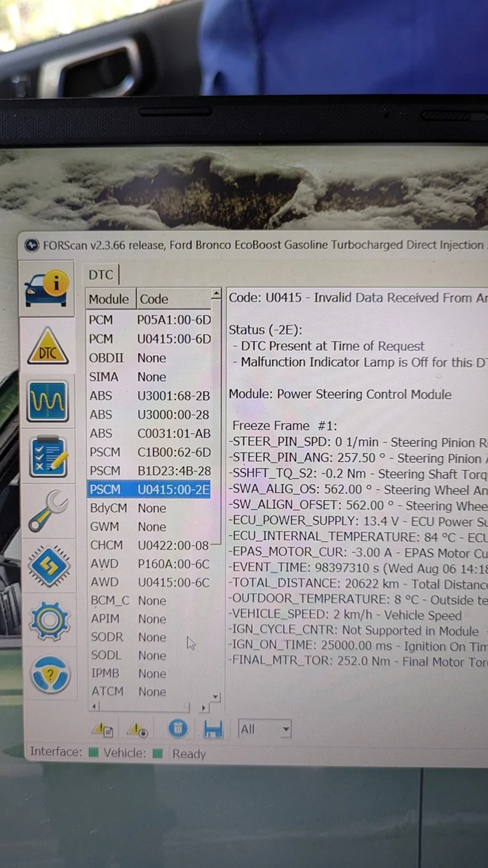The height and width of the screenshot is (868, 488).
Task: Select the GWM None row
Action: [x=150, y=527]
